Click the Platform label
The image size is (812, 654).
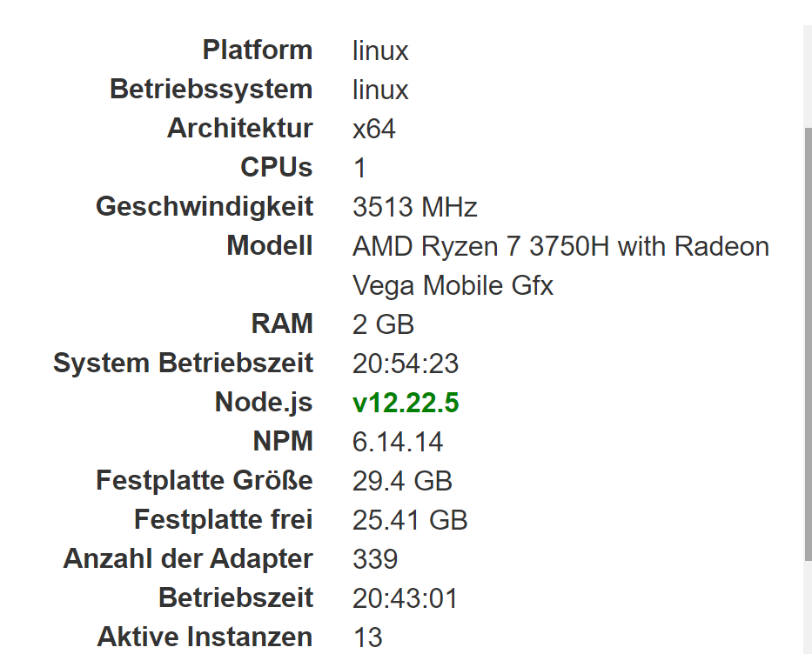[x=257, y=50]
